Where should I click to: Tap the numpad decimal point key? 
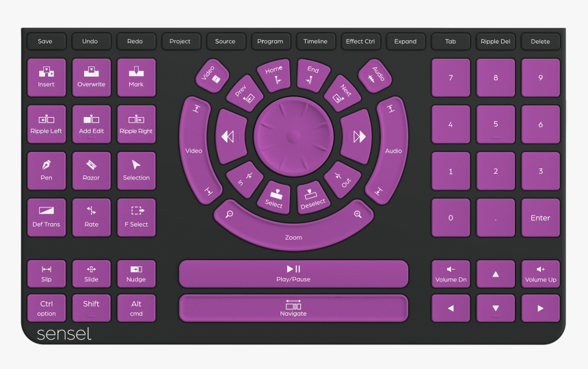click(x=496, y=217)
